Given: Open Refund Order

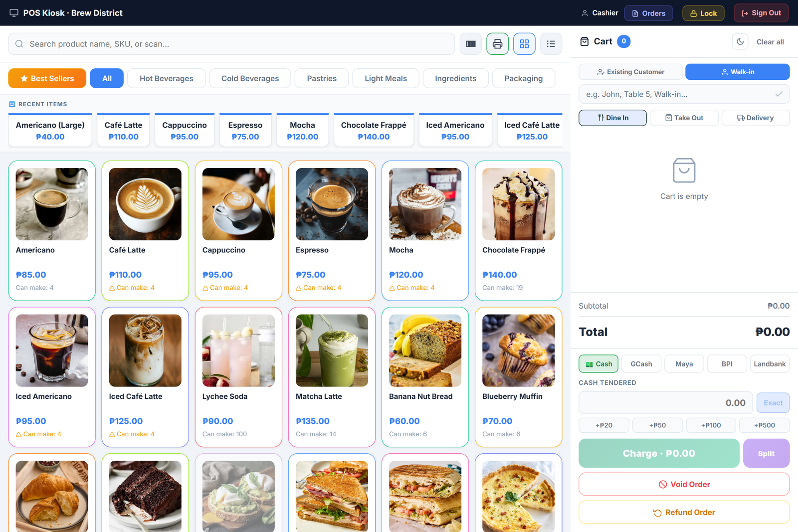Looking at the screenshot, I should coord(684,512).
